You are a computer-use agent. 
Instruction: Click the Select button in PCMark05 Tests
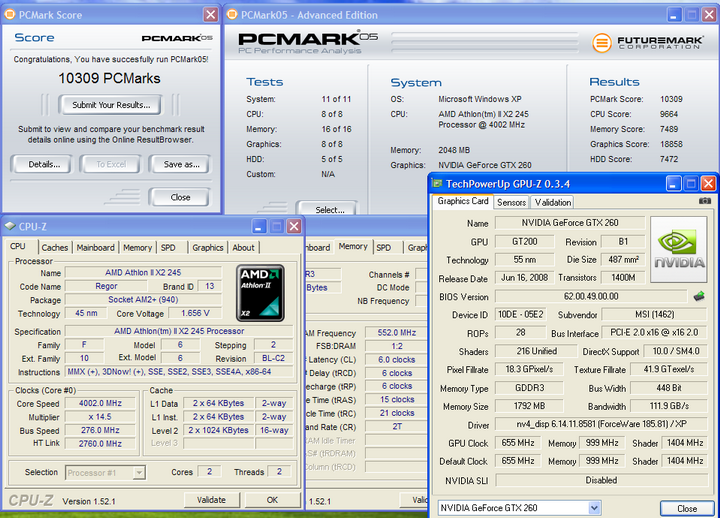[329, 209]
